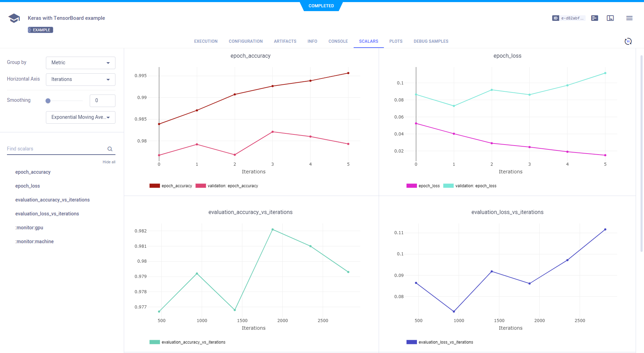Click the Hide all link
Screen dimensions: 644x353
point(109,162)
